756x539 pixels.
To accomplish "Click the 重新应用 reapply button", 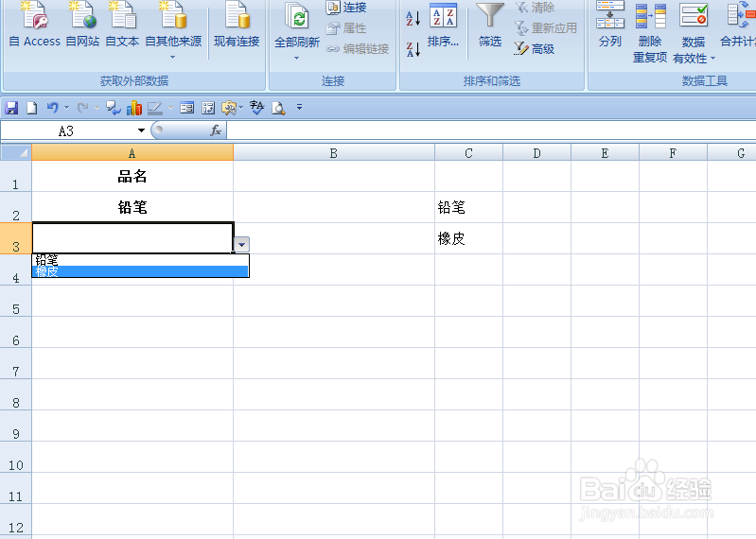I will (546, 28).
